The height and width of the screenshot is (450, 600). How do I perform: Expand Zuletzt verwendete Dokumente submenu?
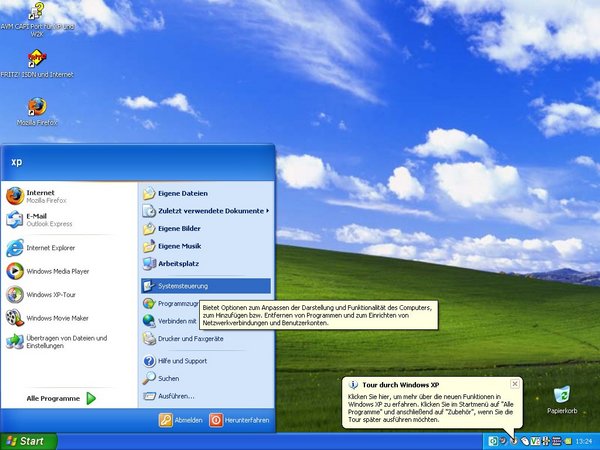coord(204,211)
